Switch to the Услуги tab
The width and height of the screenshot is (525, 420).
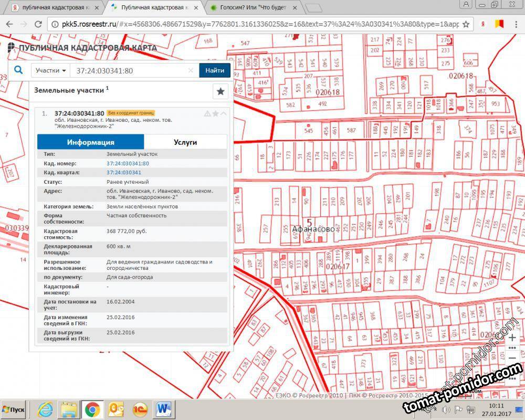pyautogui.click(x=185, y=142)
